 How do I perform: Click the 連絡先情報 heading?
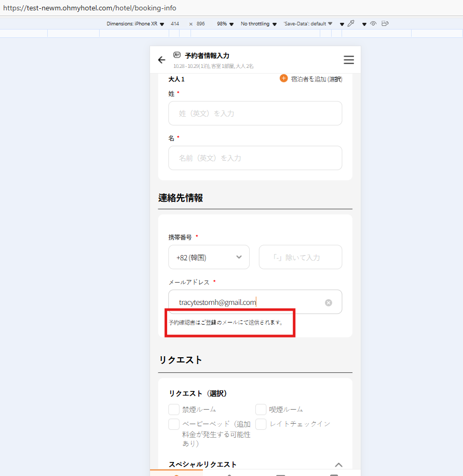pyautogui.click(x=181, y=198)
